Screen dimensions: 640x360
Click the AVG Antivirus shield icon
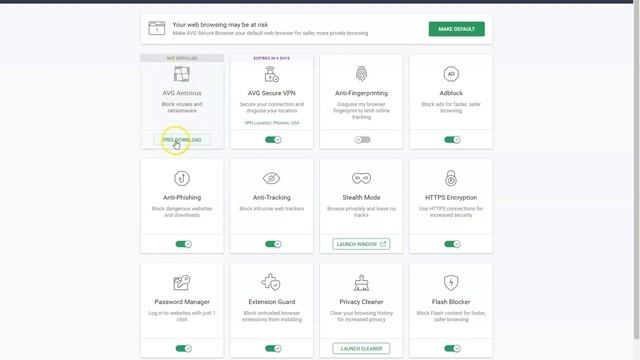182,74
